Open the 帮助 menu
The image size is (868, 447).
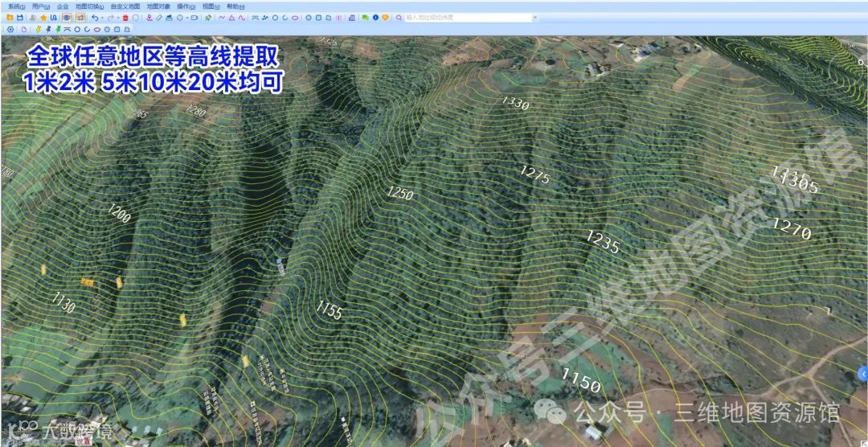tap(235, 6)
